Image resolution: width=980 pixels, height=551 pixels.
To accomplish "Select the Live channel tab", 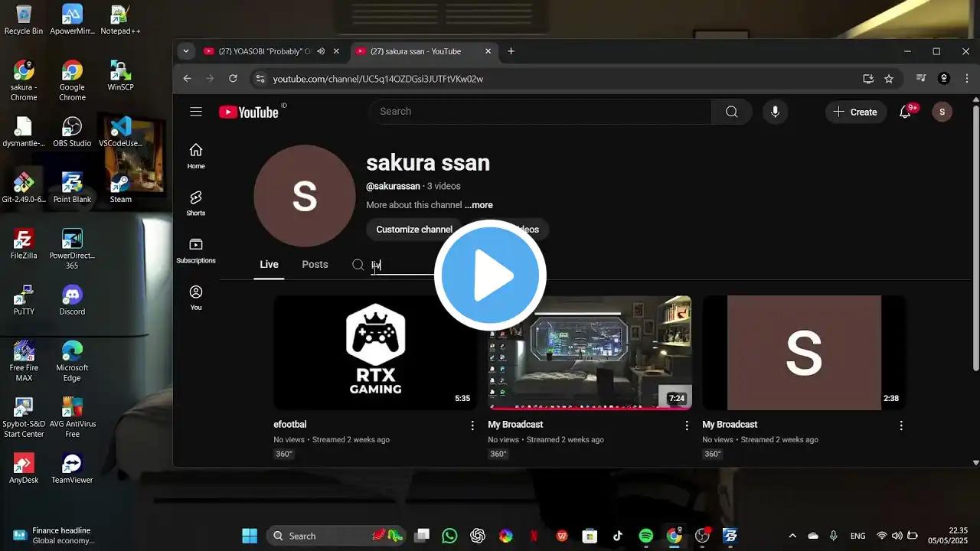I will coord(269,265).
